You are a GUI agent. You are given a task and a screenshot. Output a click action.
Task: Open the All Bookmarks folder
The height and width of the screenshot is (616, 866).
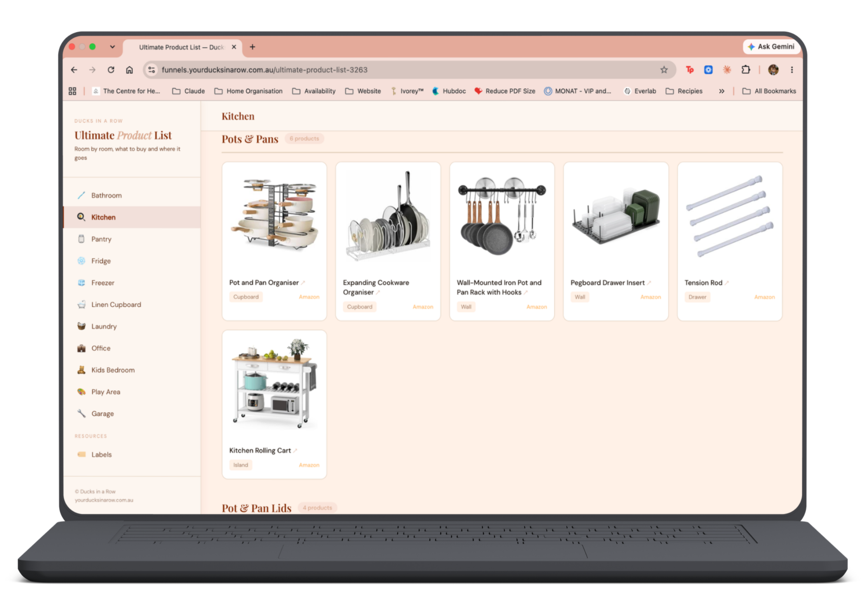(769, 91)
